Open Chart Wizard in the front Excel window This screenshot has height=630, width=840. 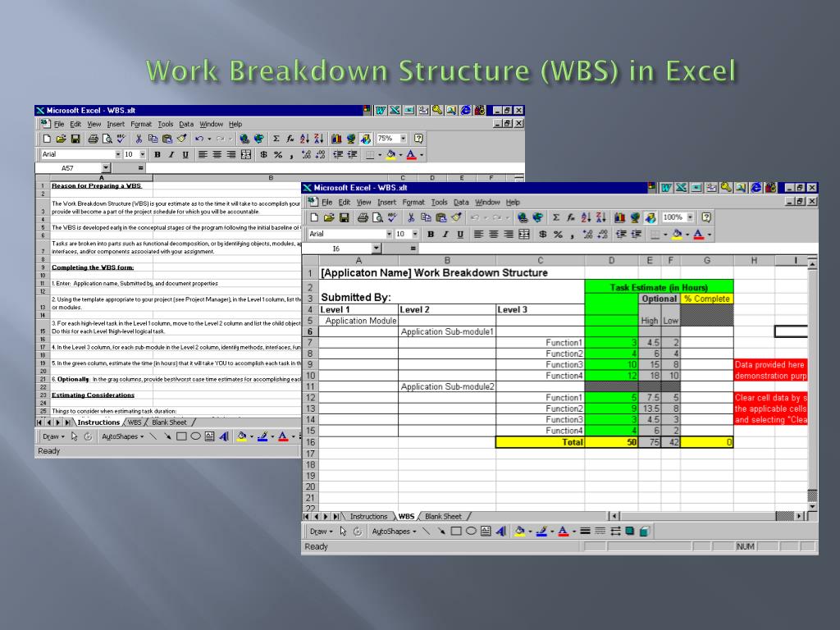tap(620, 217)
